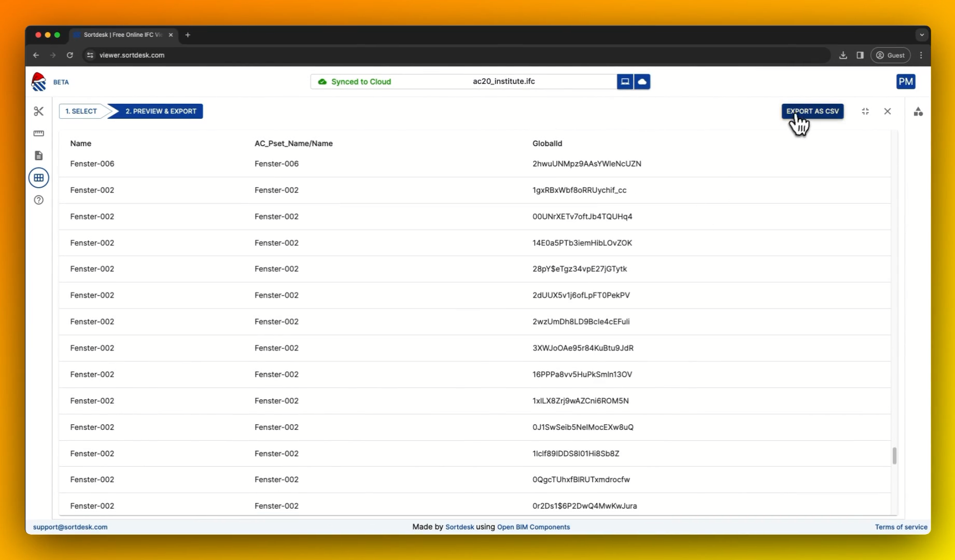Open Chrome's three-dot menu

click(x=921, y=55)
